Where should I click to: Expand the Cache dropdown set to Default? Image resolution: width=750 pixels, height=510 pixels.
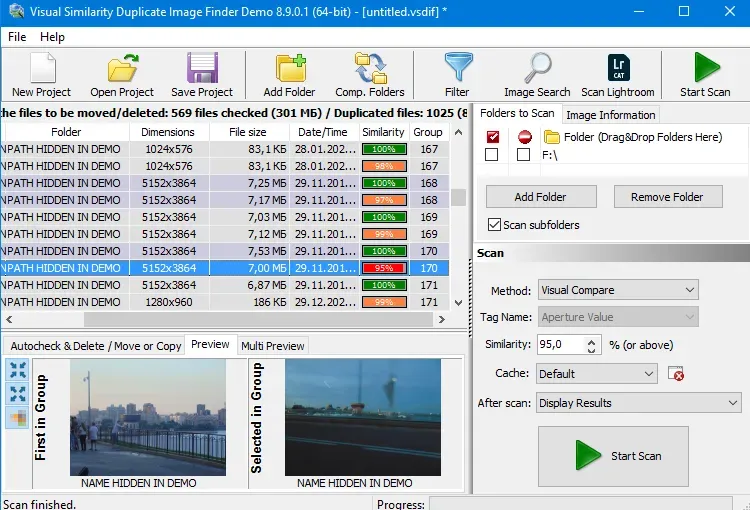(x=597, y=373)
